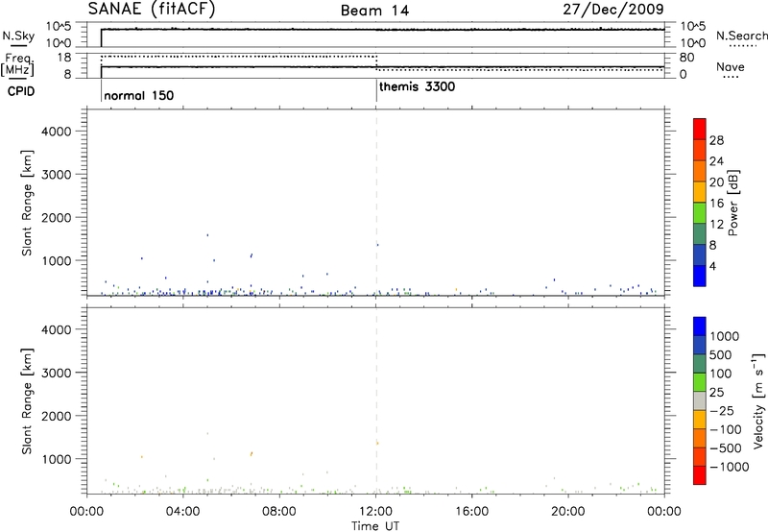
Task: Click the blue top segment of Velocity colorbar
Action: [x=700, y=326]
